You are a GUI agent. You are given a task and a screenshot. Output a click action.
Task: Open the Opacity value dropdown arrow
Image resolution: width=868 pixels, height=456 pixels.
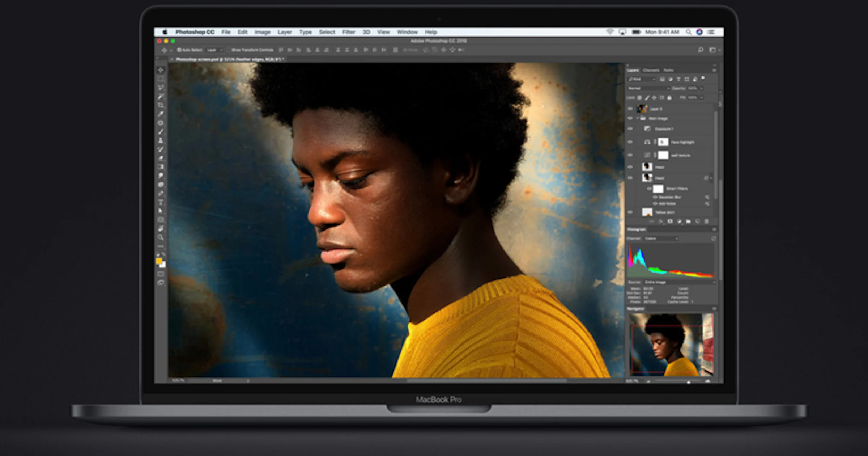702,88
